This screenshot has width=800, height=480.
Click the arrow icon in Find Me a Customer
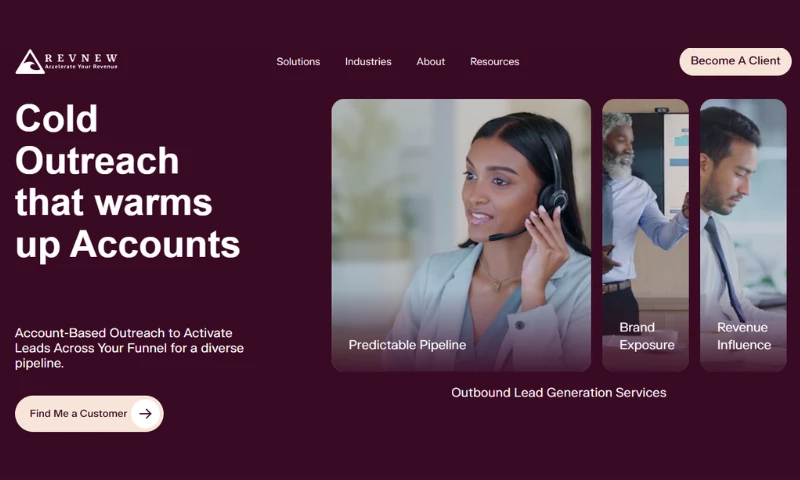145,414
